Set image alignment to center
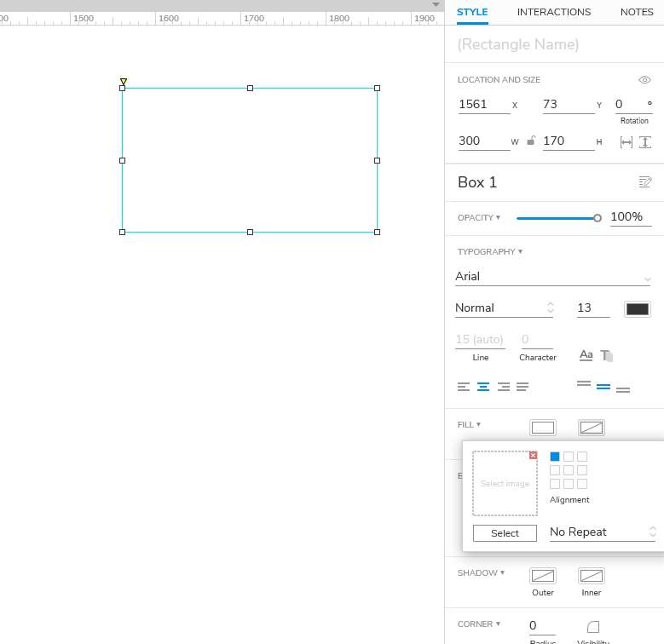 569,470
